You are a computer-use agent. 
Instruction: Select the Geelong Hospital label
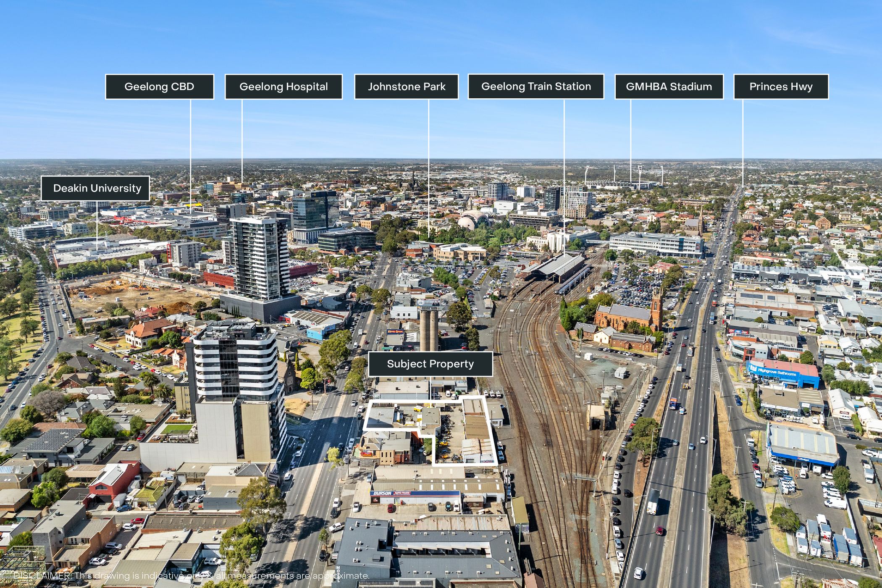(283, 87)
